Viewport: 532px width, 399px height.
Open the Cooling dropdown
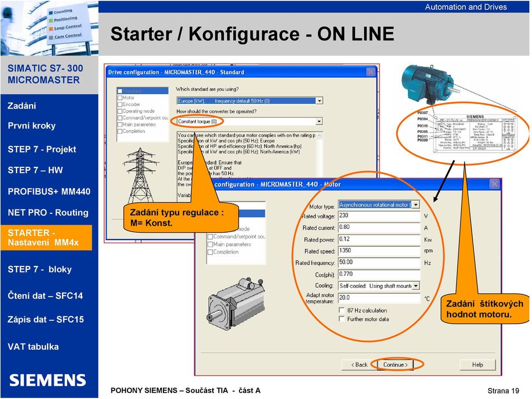pyautogui.click(x=416, y=286)
